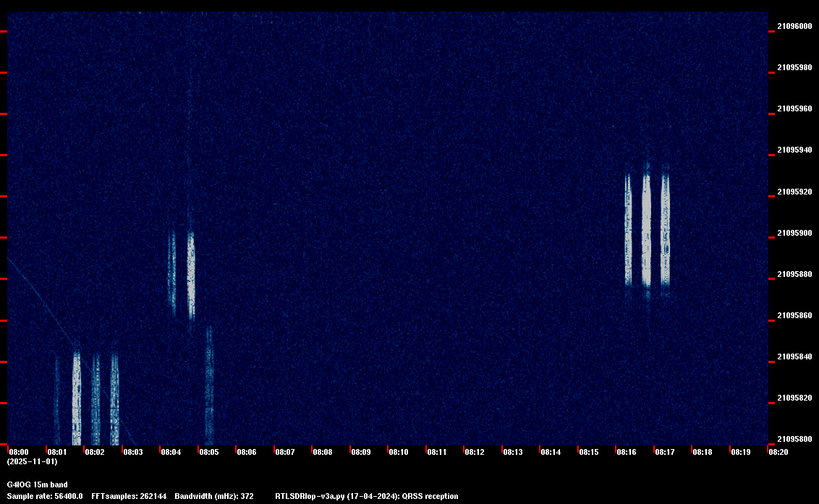Select the 21095860 frequency label
This screenshot has height=504, width=819.
click(795, 315)
